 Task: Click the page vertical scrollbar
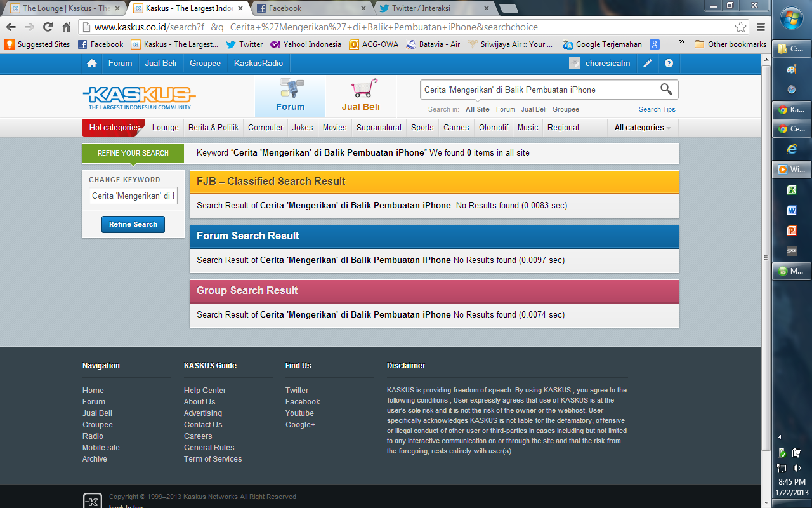(x=766, y=257)
